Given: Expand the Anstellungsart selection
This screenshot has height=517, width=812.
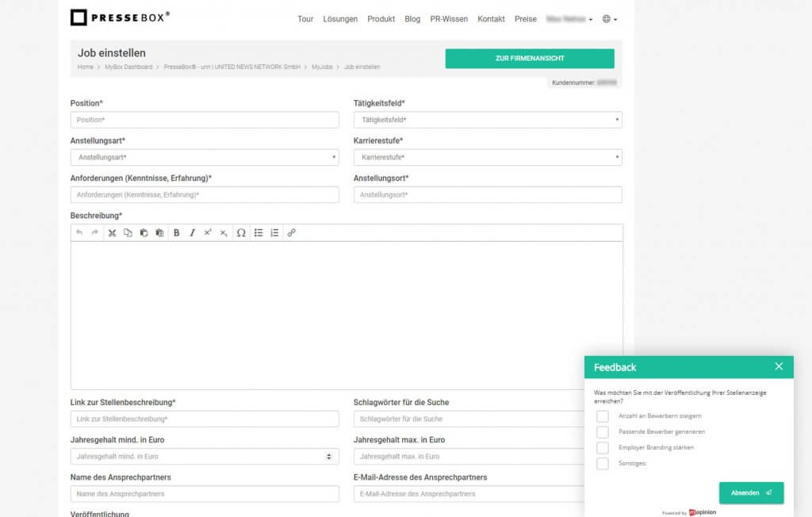Looking at the screenshot, I should pyautogui.click(x=334, y=157).
